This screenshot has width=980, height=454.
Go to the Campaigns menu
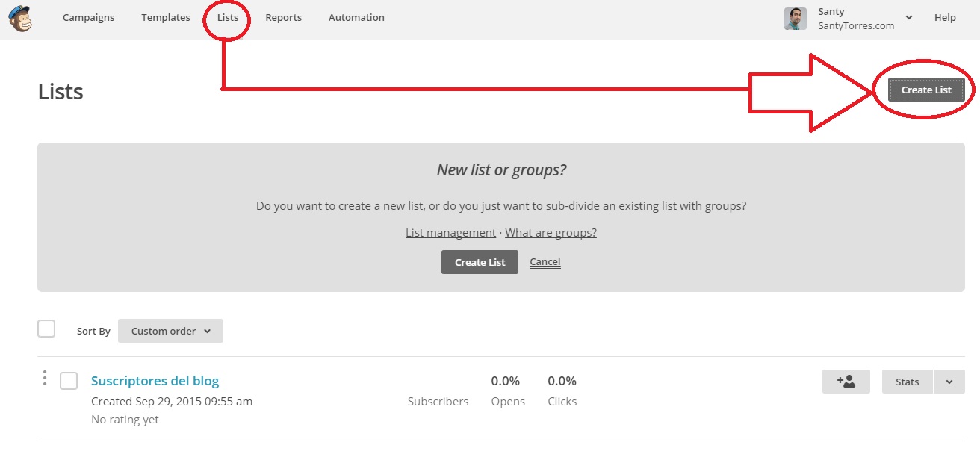tap(88, 18)
